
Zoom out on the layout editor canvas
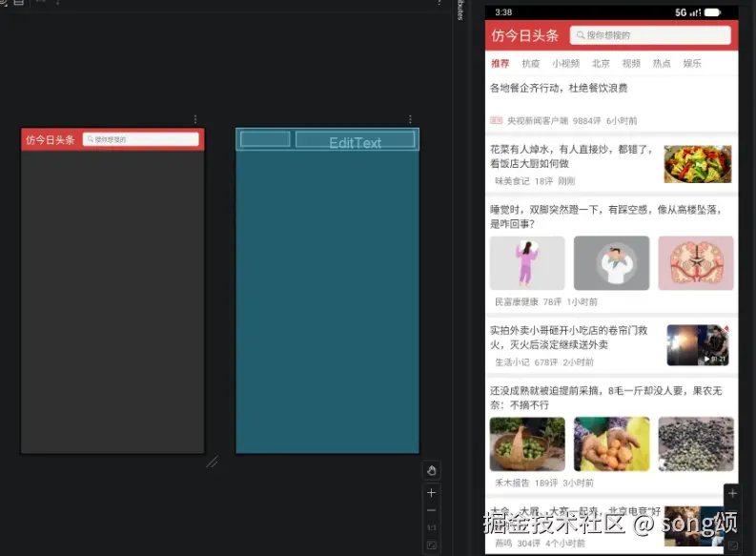tap(432, 510)
